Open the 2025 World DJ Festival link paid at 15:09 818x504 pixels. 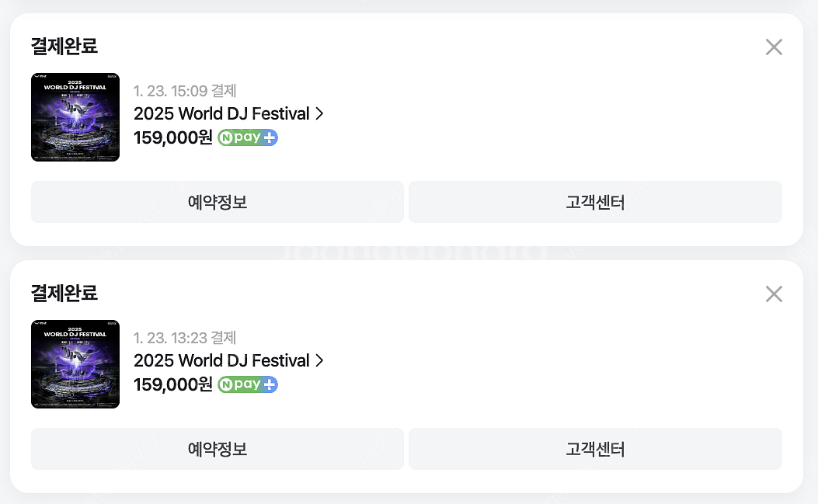point(221,114)
